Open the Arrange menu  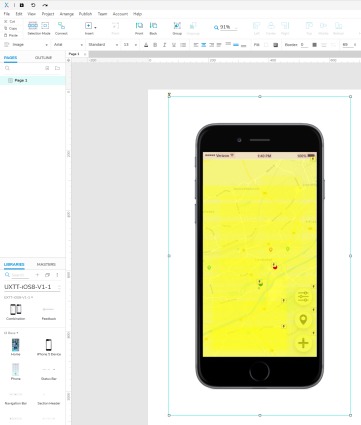67,14
